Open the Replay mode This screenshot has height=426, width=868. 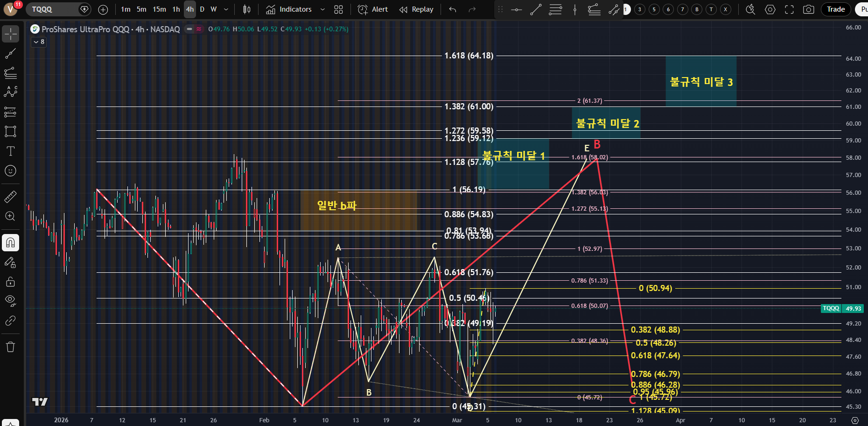pos(416,9)
